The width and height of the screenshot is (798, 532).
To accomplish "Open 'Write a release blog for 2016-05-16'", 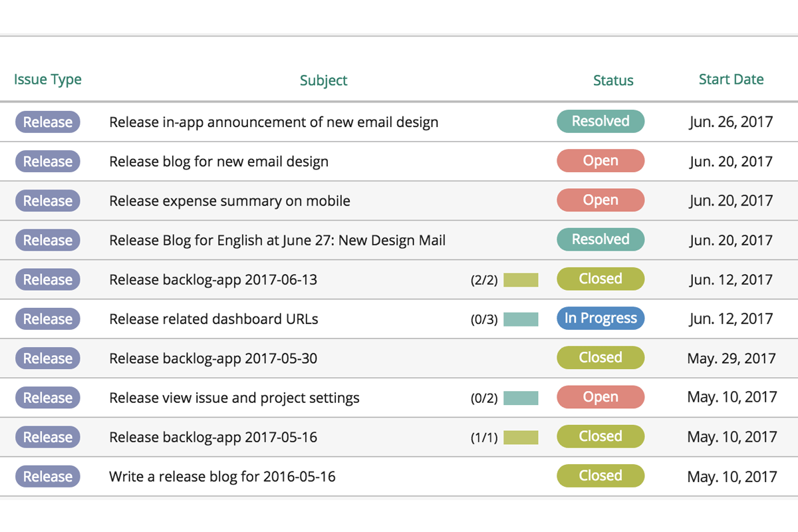I will click(x=222, y=477).
